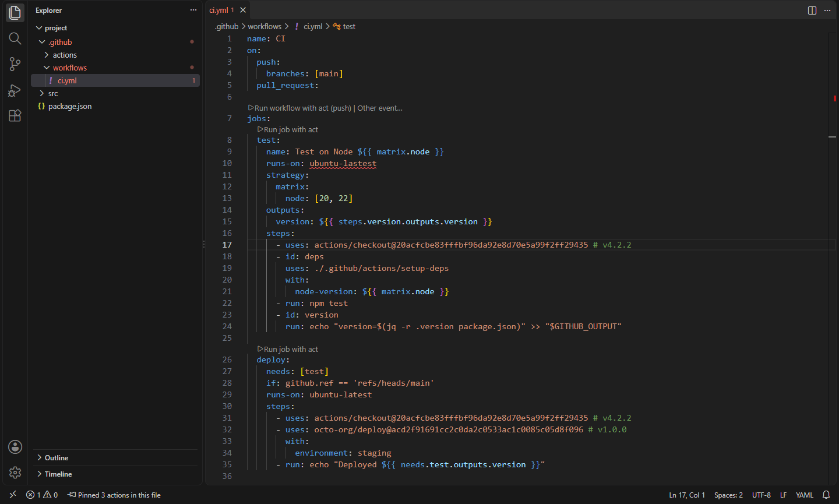Viewport: 839px width, 504px height.
Task: Open the Search view icon
Action: point(15,38)
